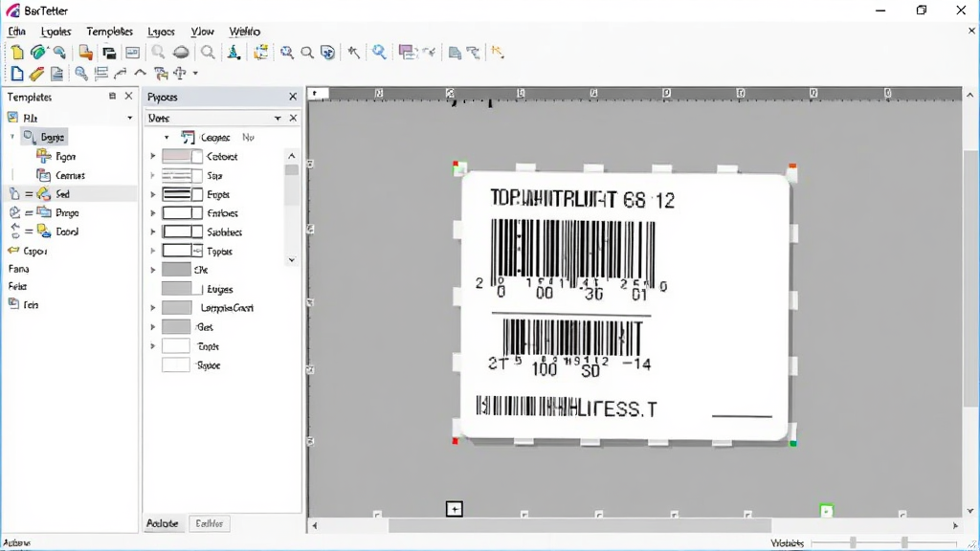Expand the LampaleCoart row

click(152, 308)
